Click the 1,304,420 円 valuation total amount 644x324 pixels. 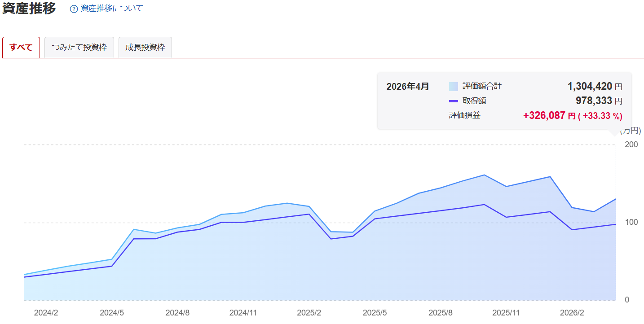tap(595, 86)
